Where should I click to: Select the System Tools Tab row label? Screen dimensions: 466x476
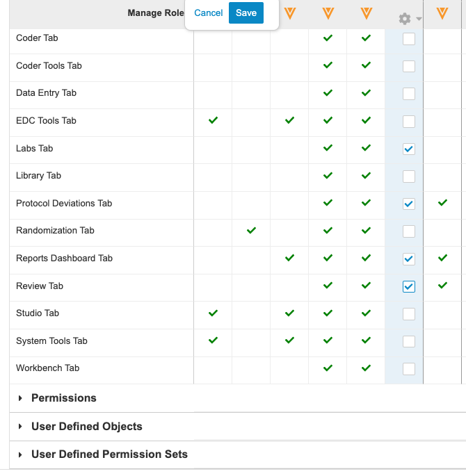51,340
